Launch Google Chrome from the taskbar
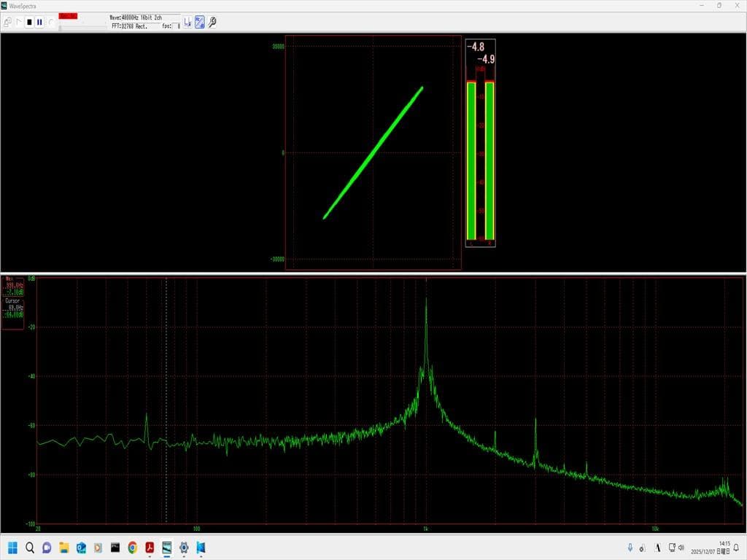Screen dimensions: 747x560 click(132, 547)
